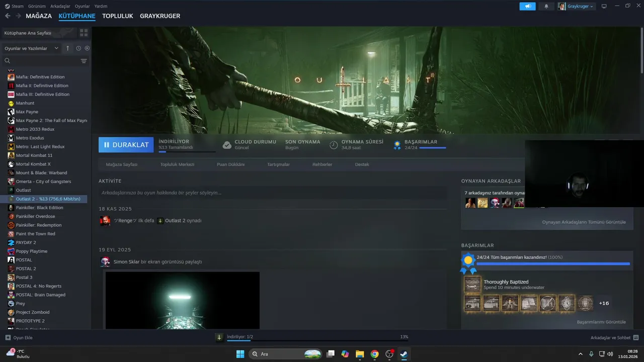
Task: Switch to Big Picture mode monitor icon
Action: pyautogui.click(x=604, y=6)
